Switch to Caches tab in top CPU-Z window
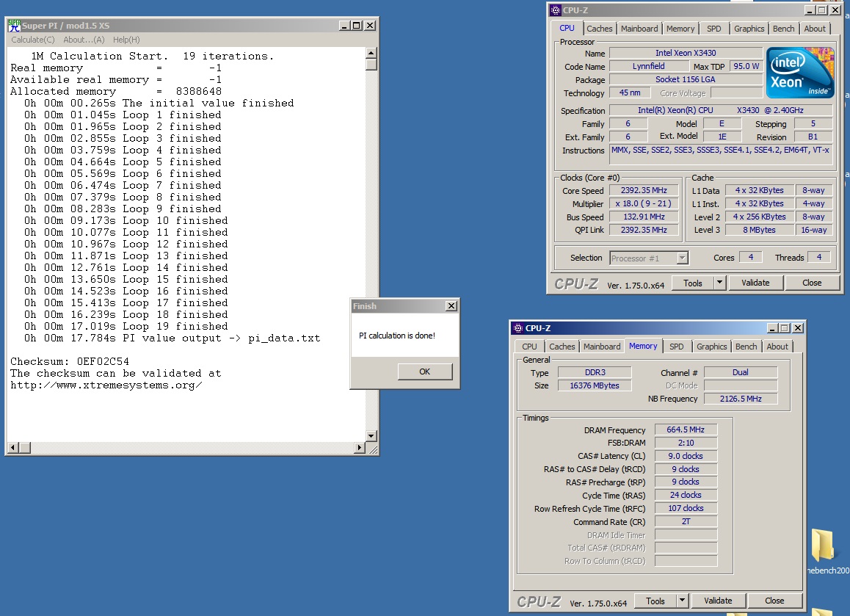This screenshot has width=850, height=616. (x=599, y=29)
